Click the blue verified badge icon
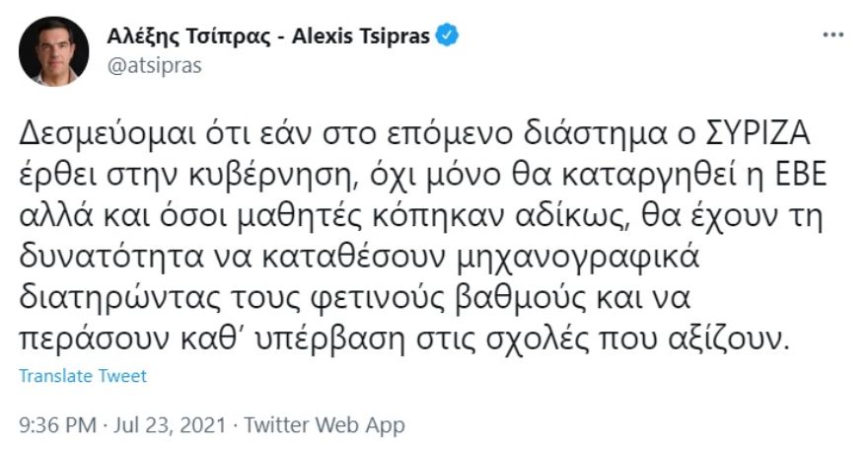868x453 pixels. point(448,37)
